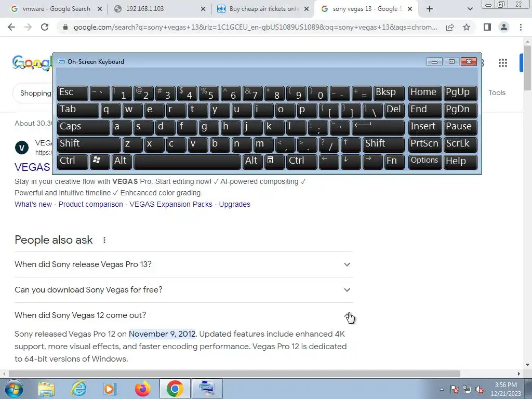Open the tab search dropdown arrow
This screenshot has height=399, width=532.
pos(470,9)
